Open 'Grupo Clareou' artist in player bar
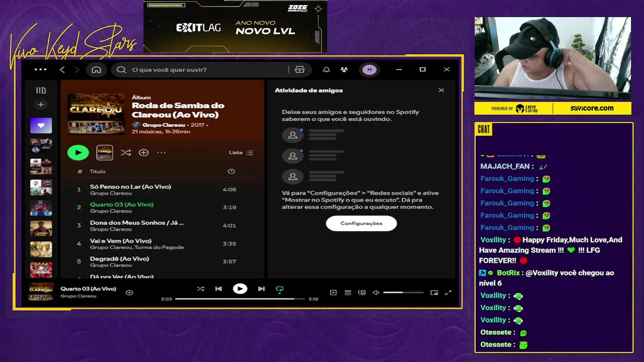The image size is (644, 362). (x=78, y=296)
